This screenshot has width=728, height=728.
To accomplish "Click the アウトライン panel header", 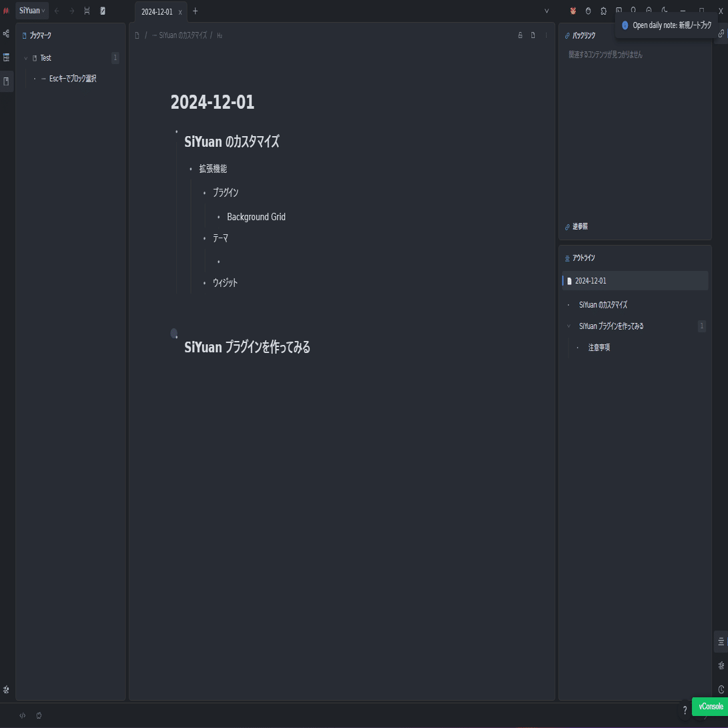I will click(x=584, y=258).
